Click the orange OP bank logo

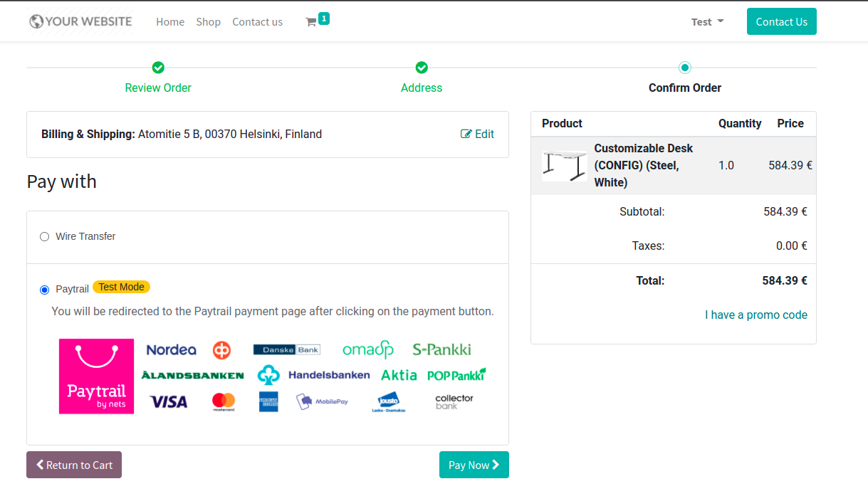coord(221,349)
